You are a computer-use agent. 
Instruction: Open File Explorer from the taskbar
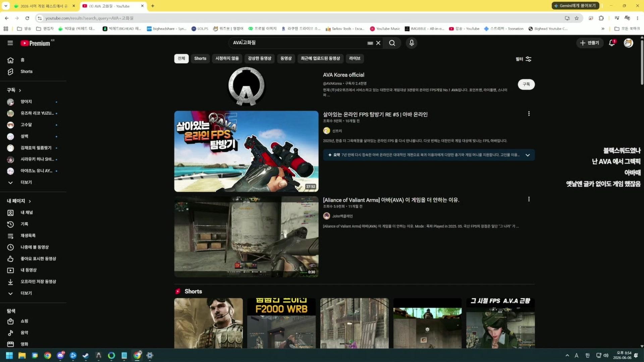(22, 355)
